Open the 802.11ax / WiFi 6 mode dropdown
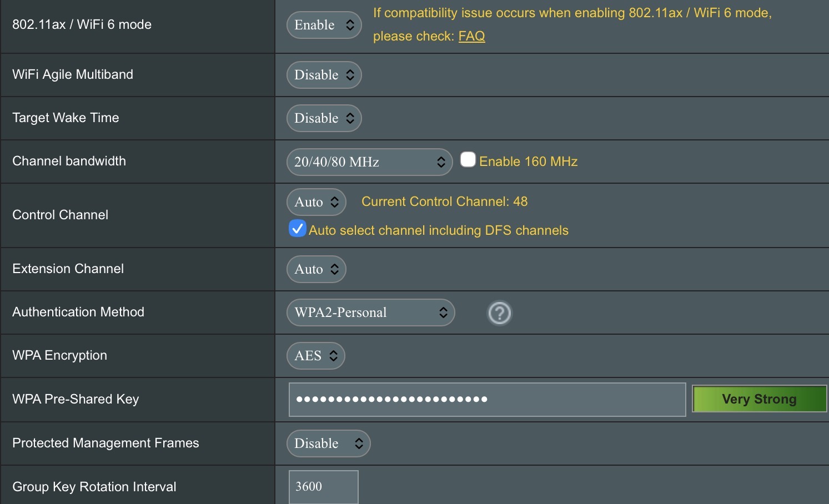 point(324,25)
